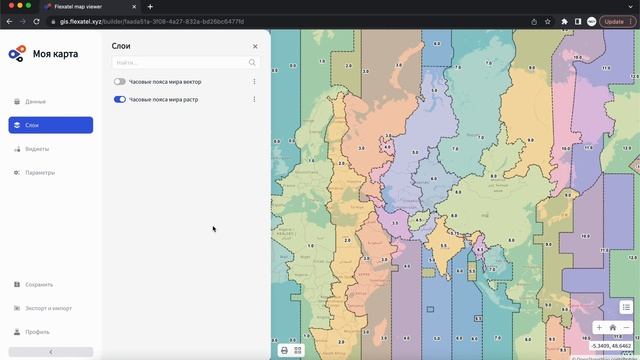The image size is (640, 360).
Task: Select the Слои sidebar item
Action: pyautogui.click(x=51, y=125)
